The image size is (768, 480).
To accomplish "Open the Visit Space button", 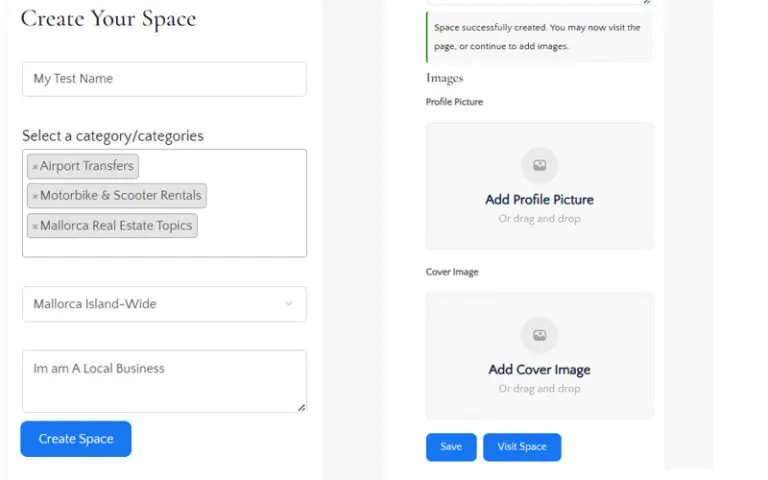I will click(522, 447).
